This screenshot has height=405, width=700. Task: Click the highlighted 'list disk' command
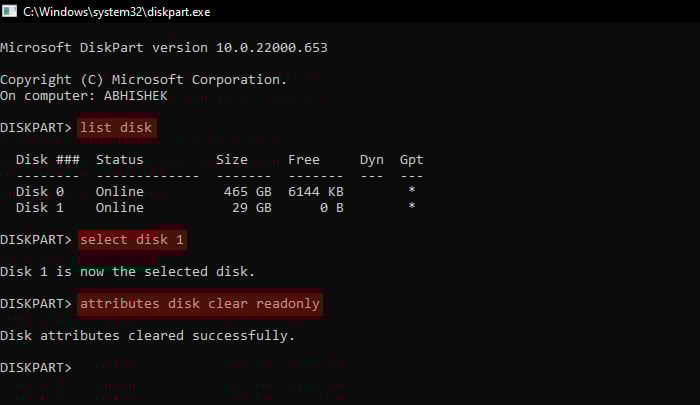click(116, 128)
